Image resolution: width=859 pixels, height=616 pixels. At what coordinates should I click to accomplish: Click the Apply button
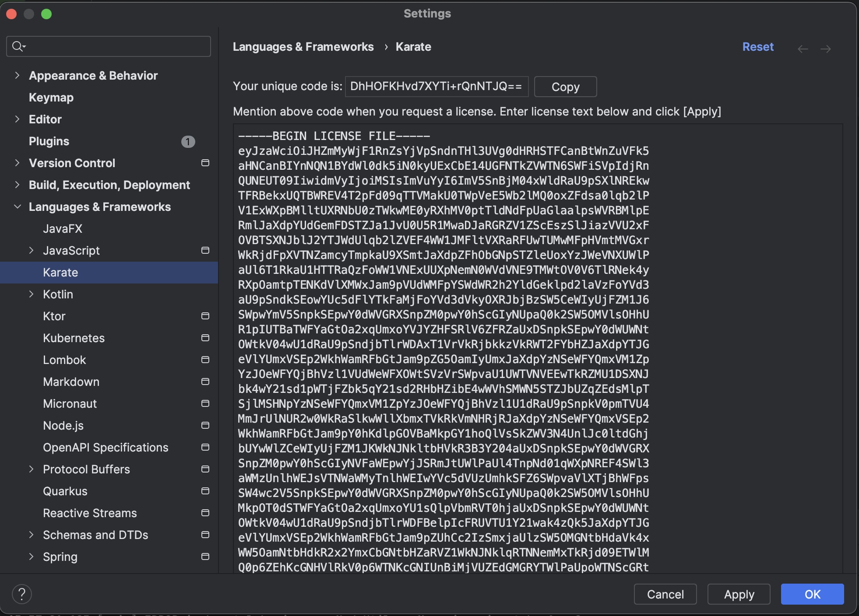[x=739, y=594]
